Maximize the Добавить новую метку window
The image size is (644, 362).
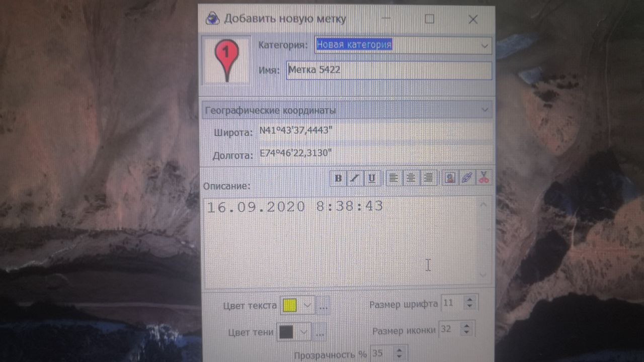click(429, 19)
